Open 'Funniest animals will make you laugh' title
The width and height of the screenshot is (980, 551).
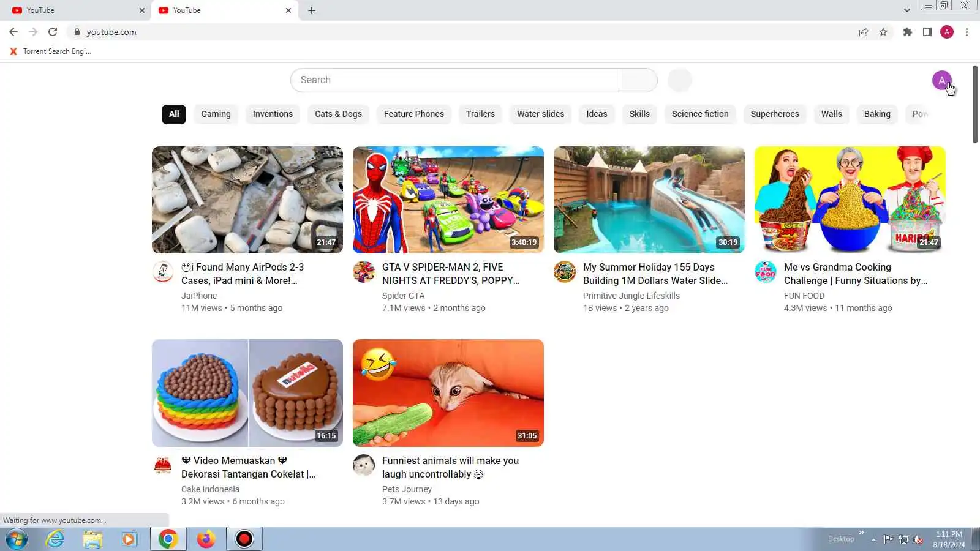point(450,467)
